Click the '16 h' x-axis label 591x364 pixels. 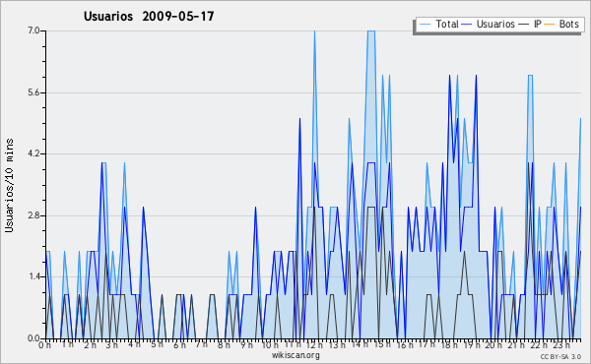pyautogui.click(x=405, y=345)
